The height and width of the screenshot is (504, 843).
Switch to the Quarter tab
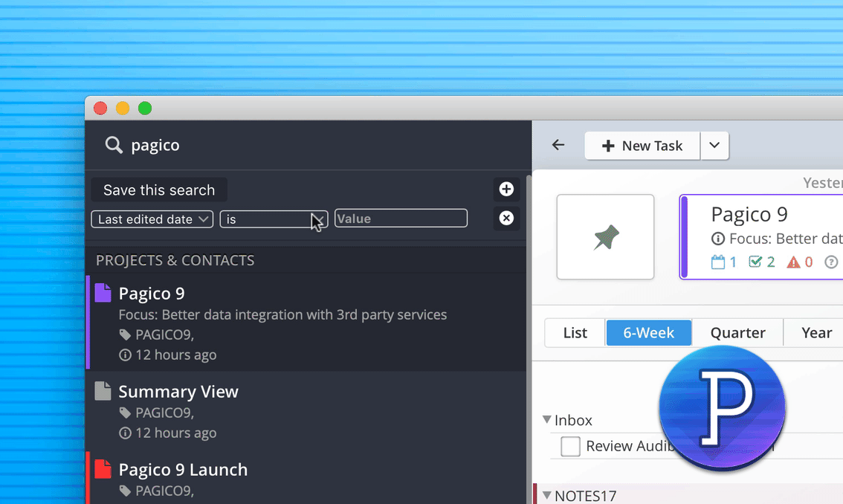tap(737, 333)
